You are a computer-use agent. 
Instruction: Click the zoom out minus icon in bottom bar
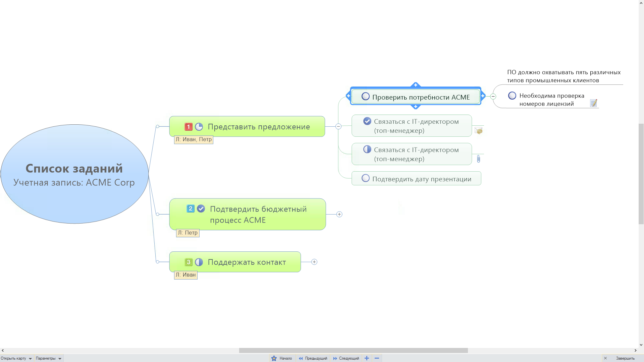click(x=377, y=358)
